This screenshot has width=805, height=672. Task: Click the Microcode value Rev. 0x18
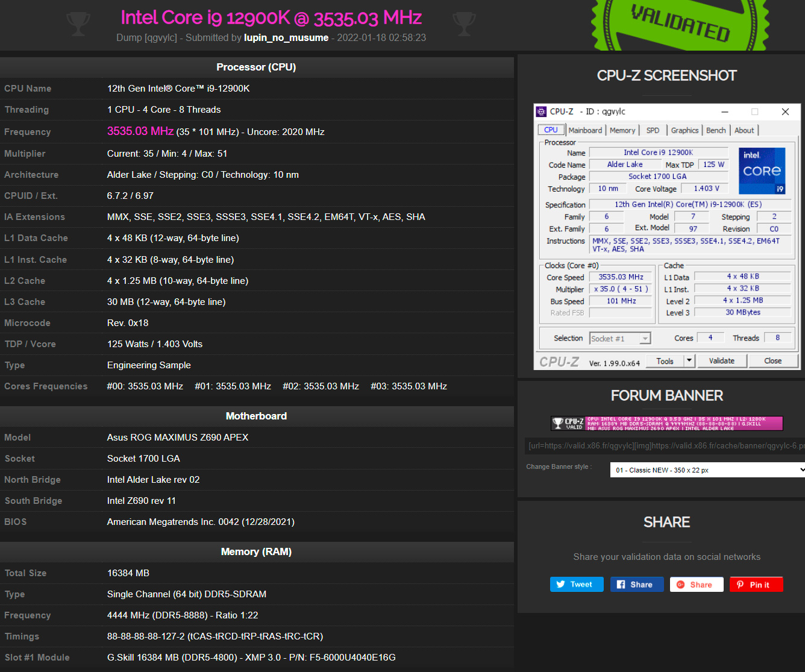click(128, 323)
